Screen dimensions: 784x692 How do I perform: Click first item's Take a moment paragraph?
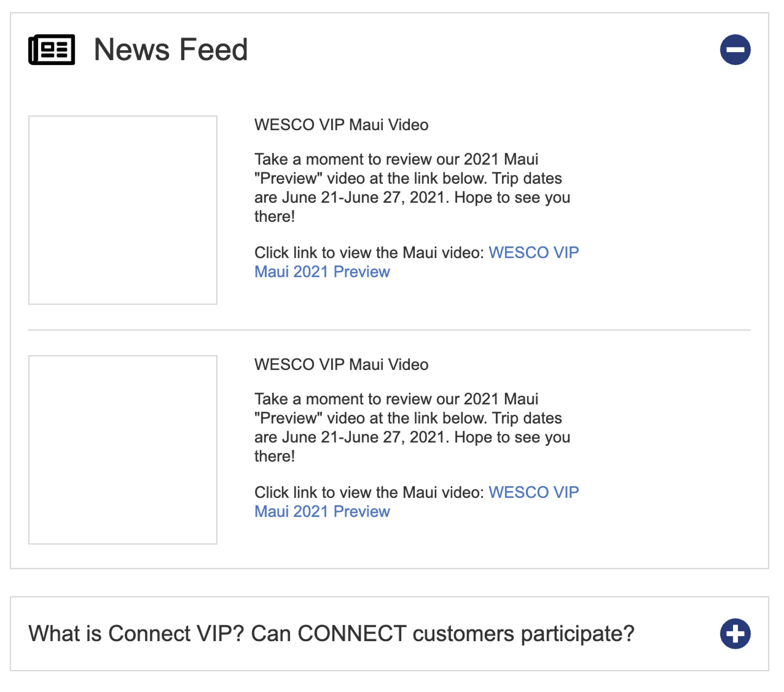(x=412, y=188)
